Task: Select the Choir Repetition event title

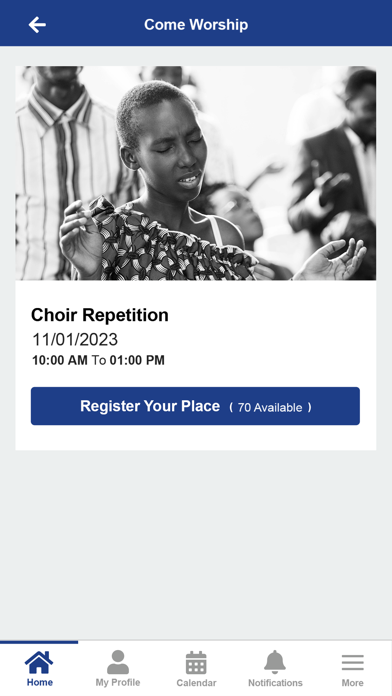Action: click(x=100, y=315)
